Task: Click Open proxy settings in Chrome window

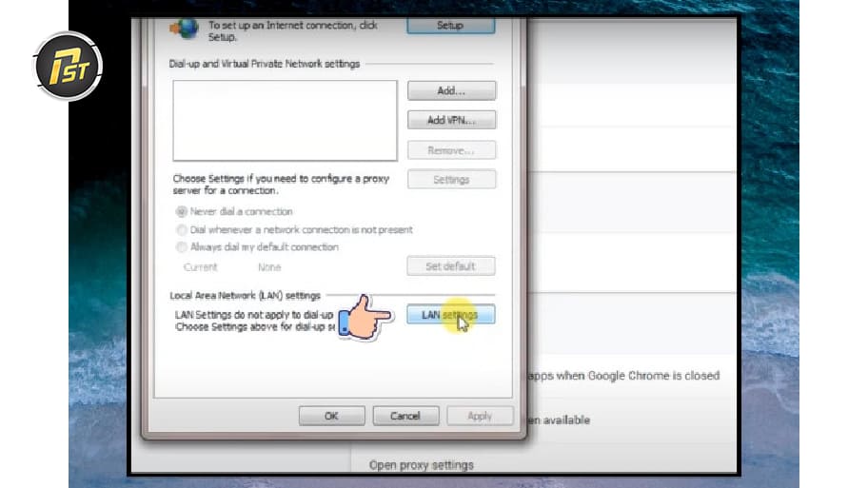Action: point(422,465)
